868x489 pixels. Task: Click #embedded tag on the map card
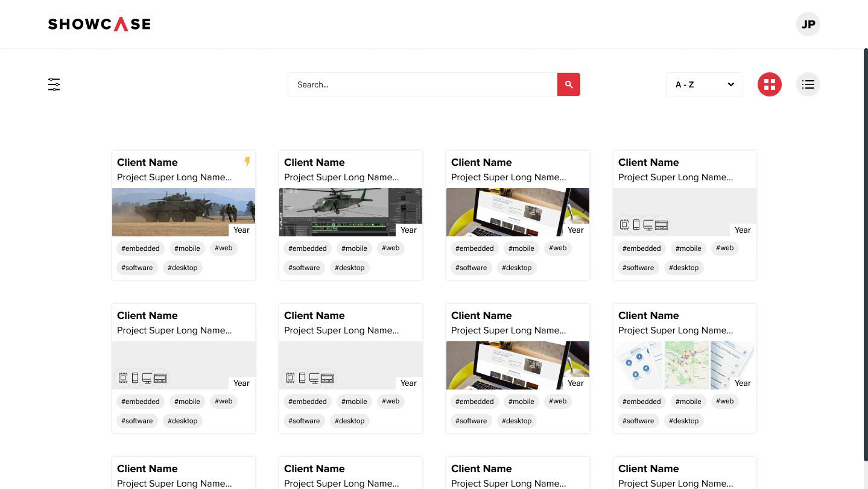642,402
